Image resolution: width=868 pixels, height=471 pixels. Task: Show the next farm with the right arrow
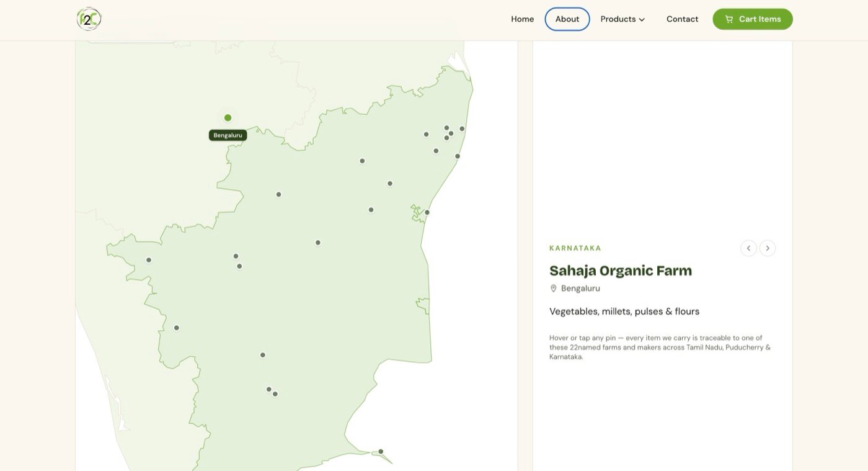pos(768,248)
